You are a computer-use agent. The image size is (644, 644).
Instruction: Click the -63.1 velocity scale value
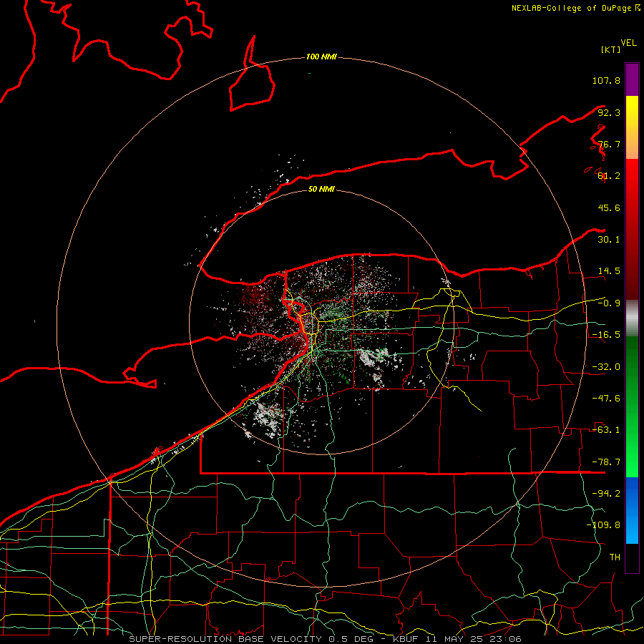606,430
